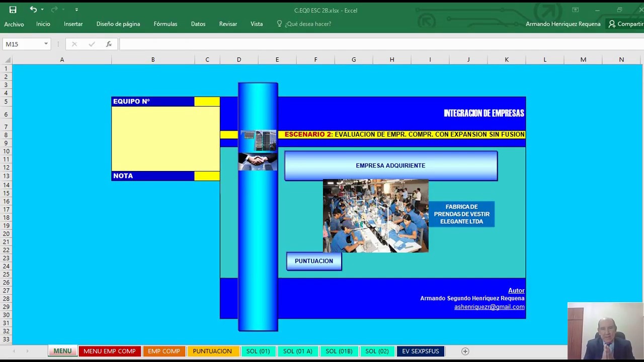
Task: Click the handshake image on blue column
Action: pos(258,161)
